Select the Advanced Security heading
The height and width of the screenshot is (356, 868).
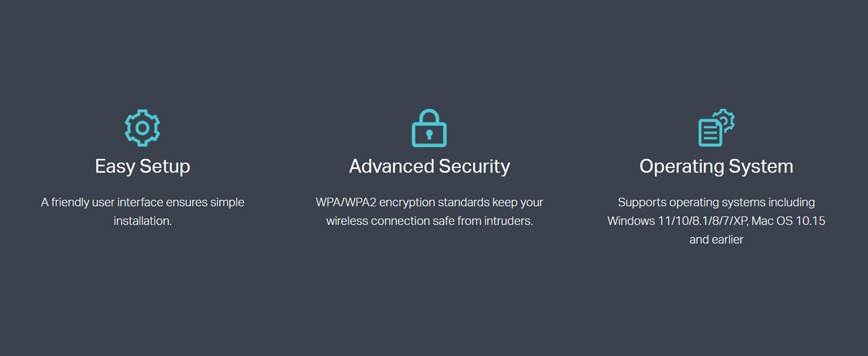pos(429,166)
